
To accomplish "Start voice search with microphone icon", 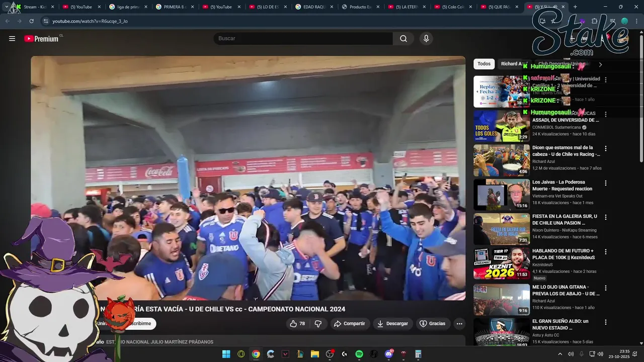I will (x=426, y=39).
